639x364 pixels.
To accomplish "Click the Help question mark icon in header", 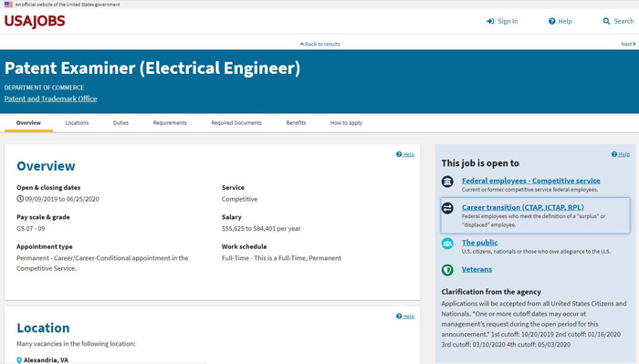I will 551,21.
